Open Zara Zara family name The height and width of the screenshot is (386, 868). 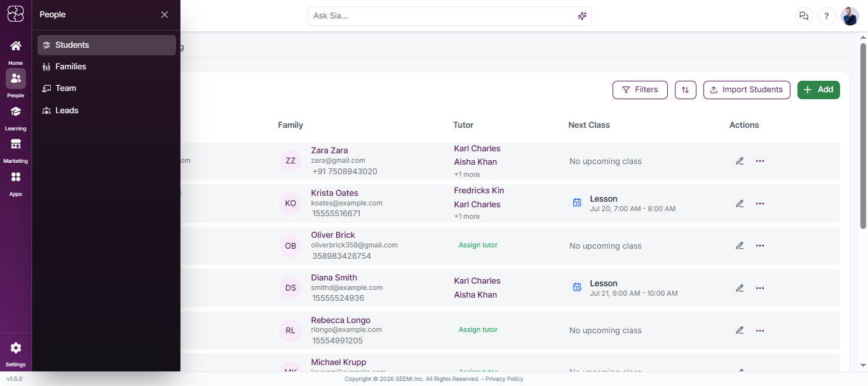point(329,151)
